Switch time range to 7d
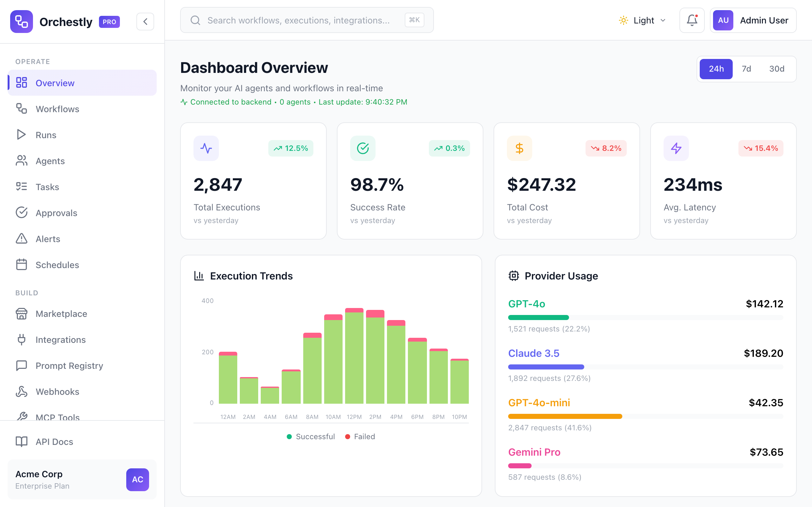 click(x=746, y=69)
